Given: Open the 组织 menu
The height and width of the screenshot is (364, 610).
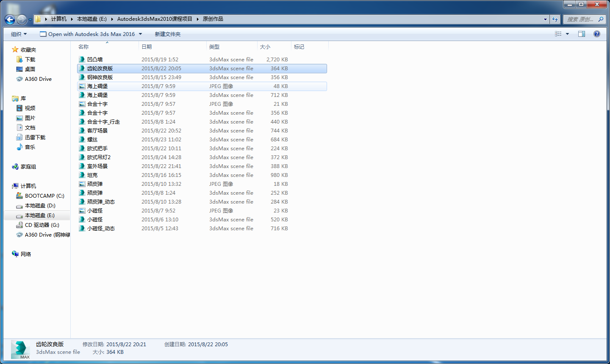Looking at the screenshot, I should pyautogui.click(x=19, y=34).
